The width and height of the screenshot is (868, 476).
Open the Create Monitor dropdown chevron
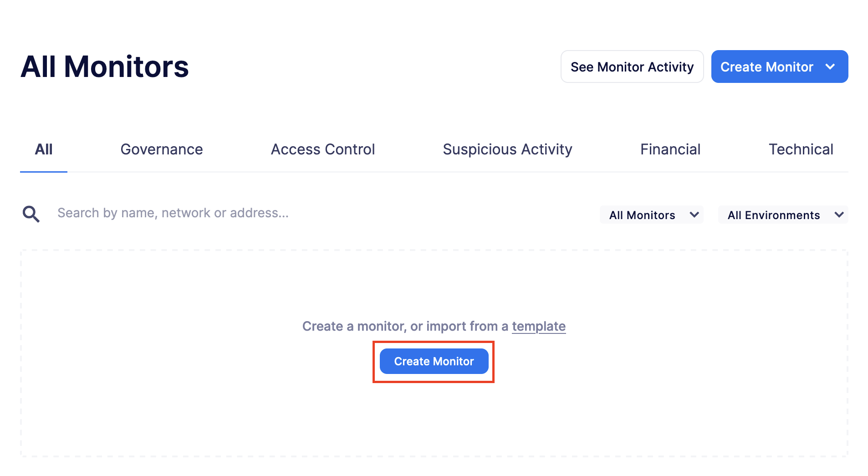pyautogui.click(x=831, y=67)
